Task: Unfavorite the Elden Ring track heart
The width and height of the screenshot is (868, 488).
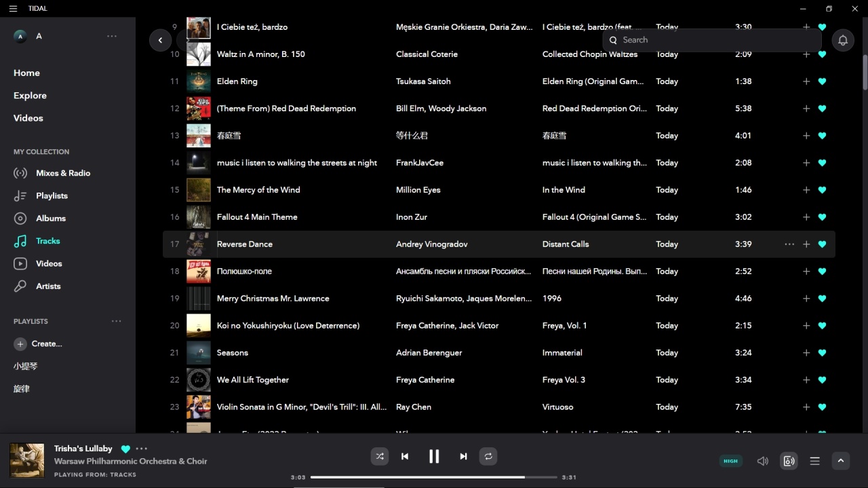Action: click(x=822, y=81)
